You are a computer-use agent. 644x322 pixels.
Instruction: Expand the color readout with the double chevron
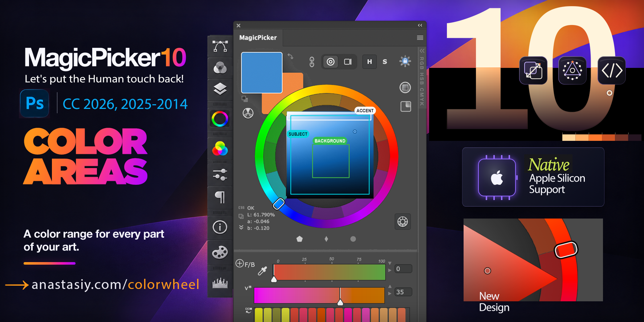pyautogui.click(x=241, y=227)
